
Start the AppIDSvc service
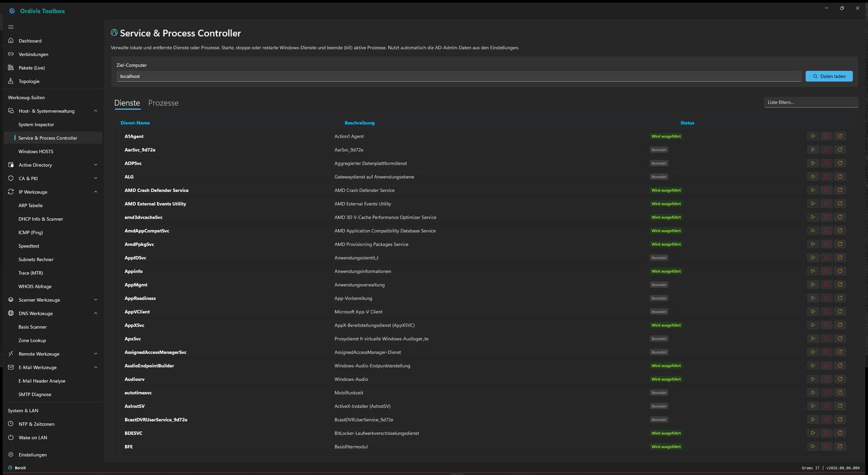point(813,257)
